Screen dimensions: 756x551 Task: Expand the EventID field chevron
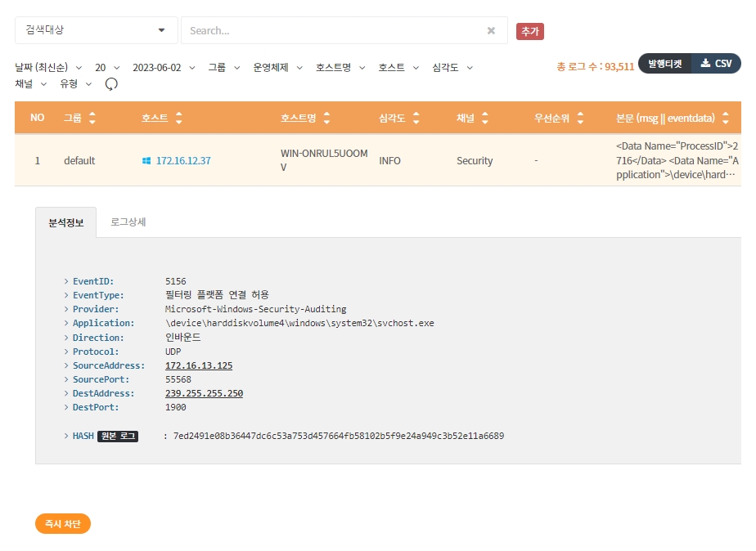(66, 281)
